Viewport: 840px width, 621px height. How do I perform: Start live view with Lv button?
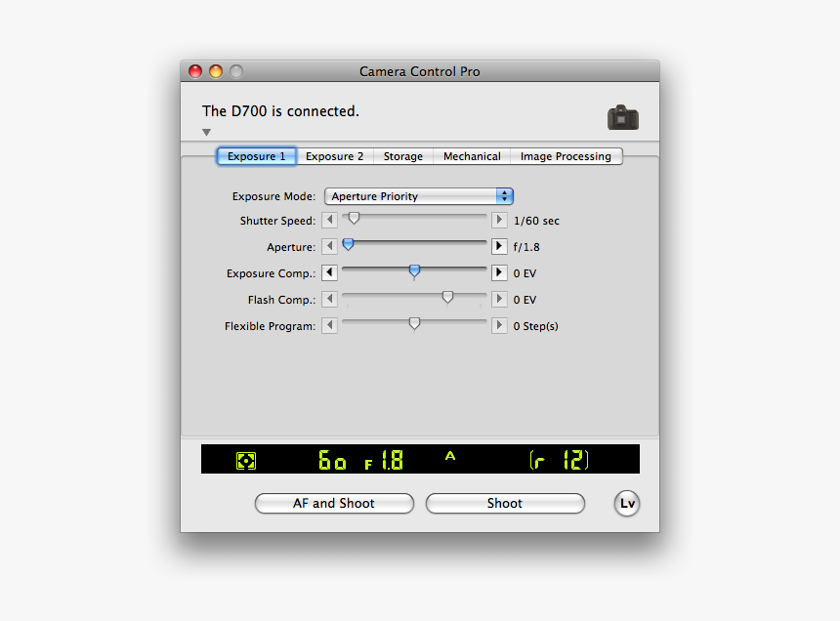click(x=627, y=503)
